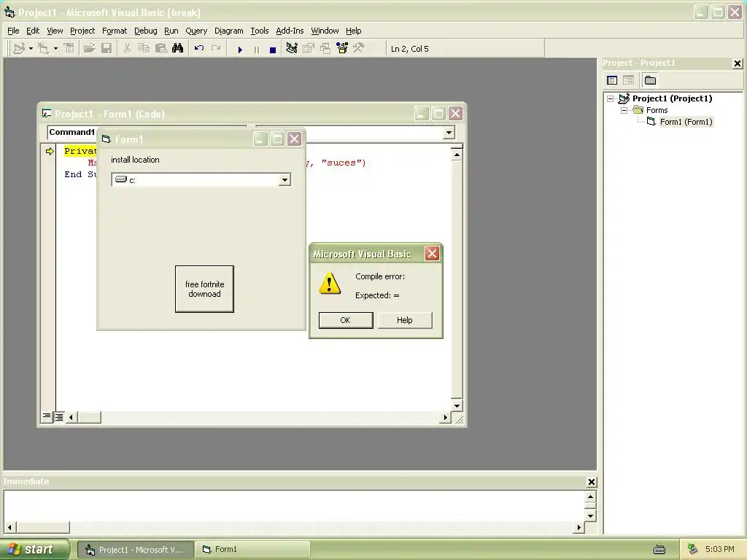Close the Project Explorer panel

click(737, 63)
